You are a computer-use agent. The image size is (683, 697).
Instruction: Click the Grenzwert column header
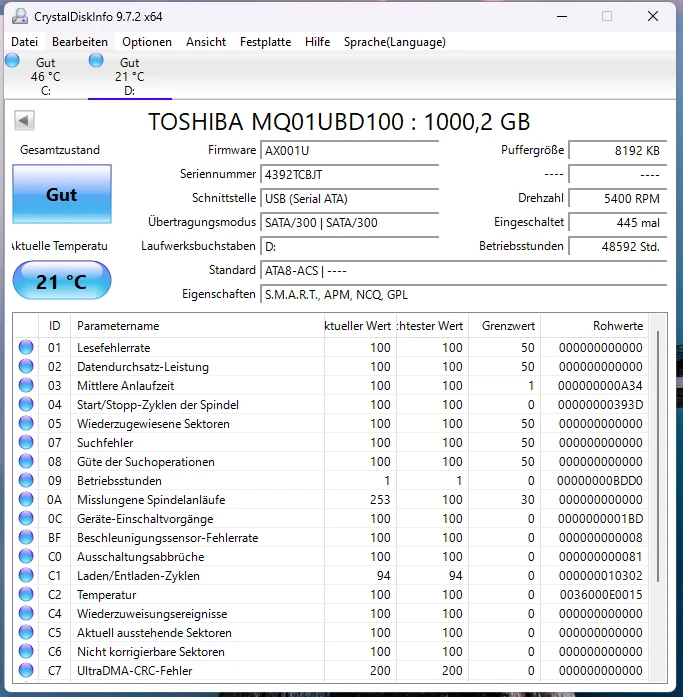pos(504,326)
